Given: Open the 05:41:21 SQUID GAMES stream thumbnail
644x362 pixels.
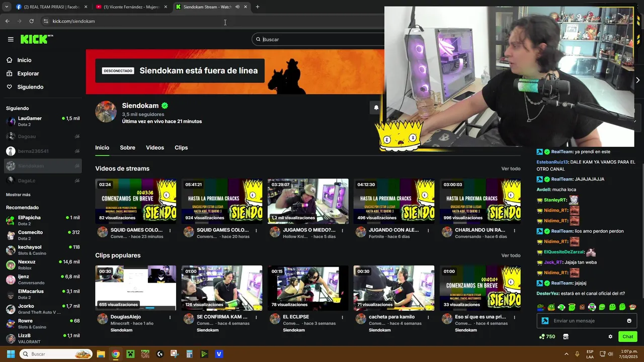Looking at the screenshot, I should tap(222, 201).
